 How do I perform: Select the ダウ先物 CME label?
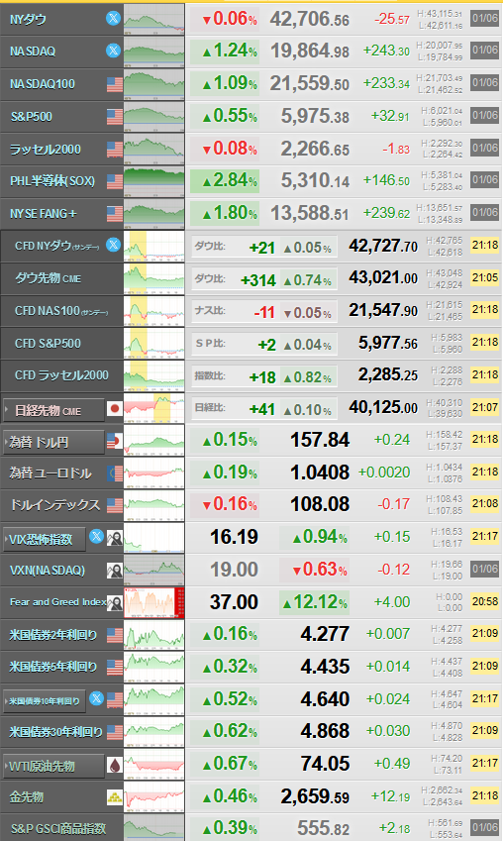pos(49,278)
